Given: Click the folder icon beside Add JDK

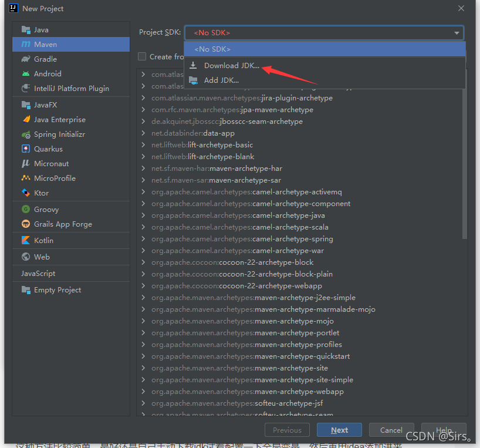Looking at the screenshot, I should pyautogui.click(x=193, y=80).
